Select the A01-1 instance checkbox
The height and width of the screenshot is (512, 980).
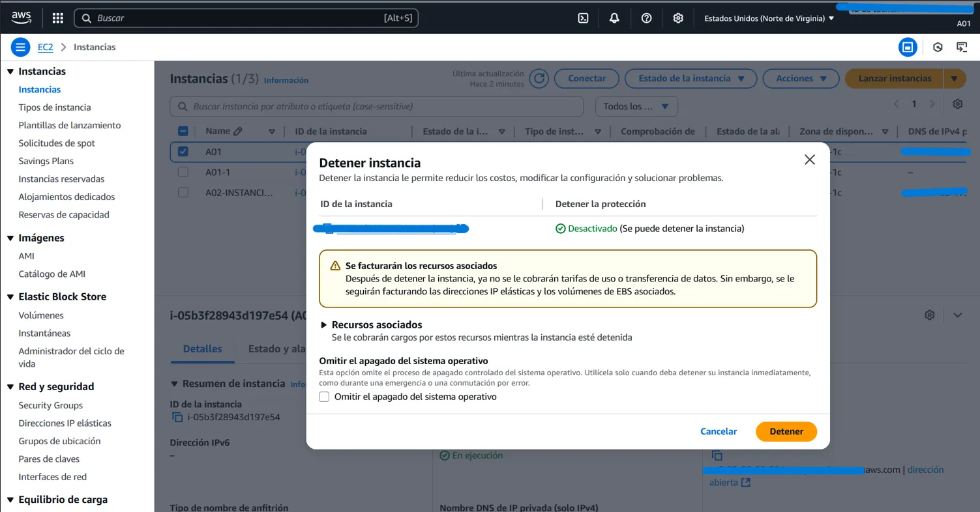click(183, 172)
